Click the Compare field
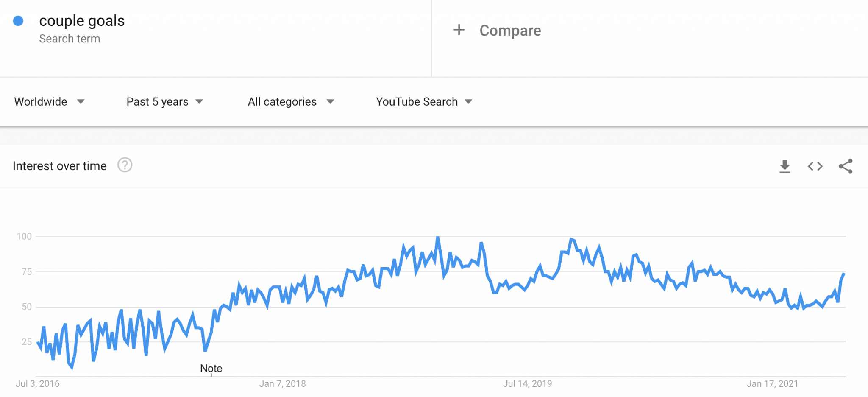Image resolution: width=868 pixels, height=397 pixels. click(510, 30)
